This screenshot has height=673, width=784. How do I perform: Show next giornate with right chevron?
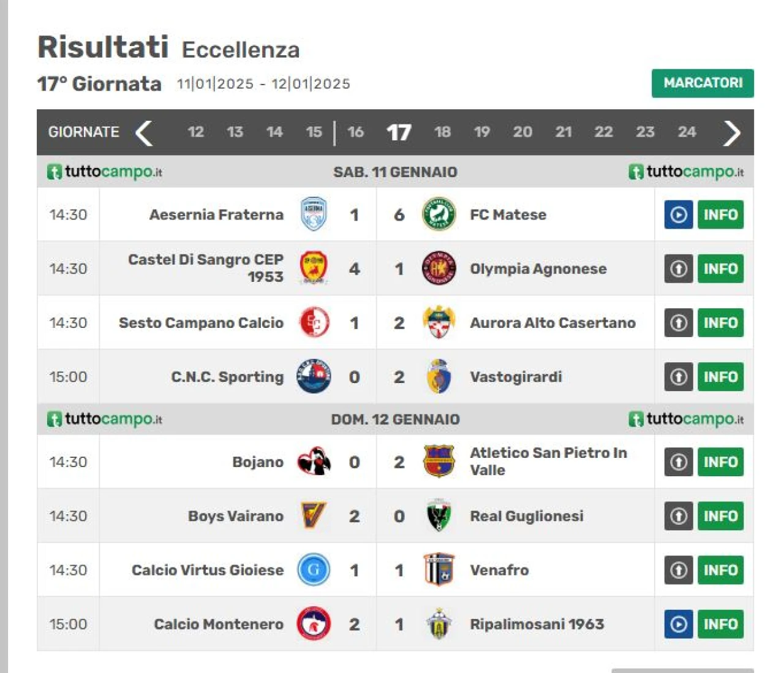point(732,132)
